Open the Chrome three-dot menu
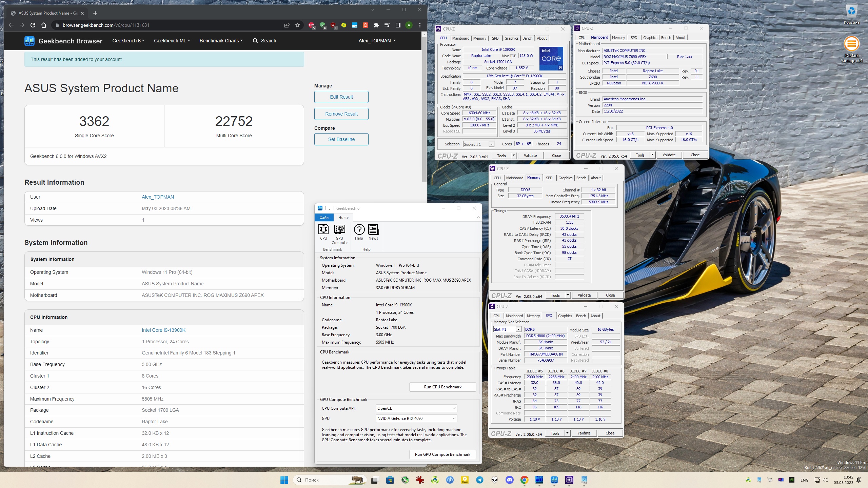The image size is (868, 488). tap(420, 25)
